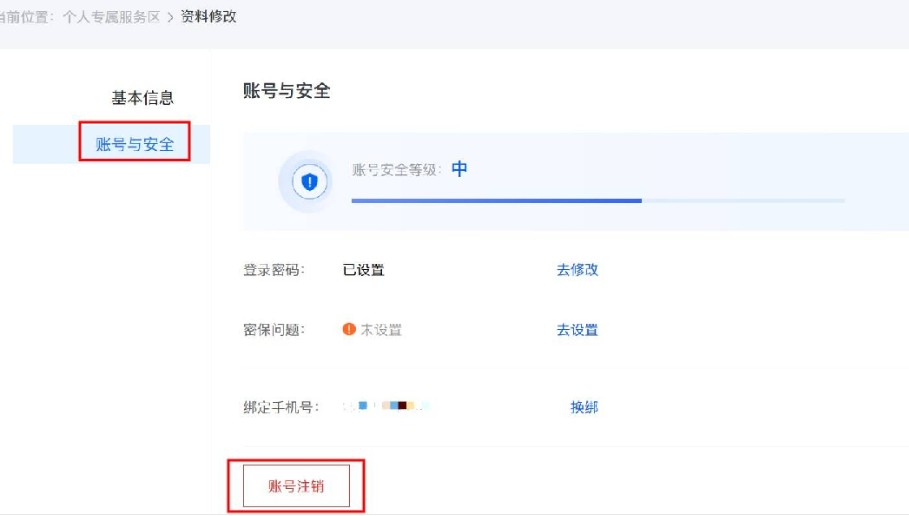Click the blue shield security icon
The image size is (909, 516).
click(x=310, y=182)
